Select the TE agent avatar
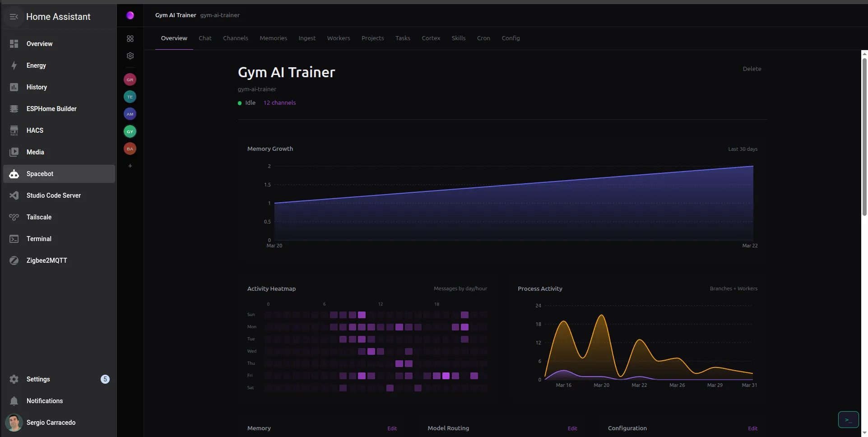Image resolution: width=868 pixels, height=437 pixels. click(130, 97)
